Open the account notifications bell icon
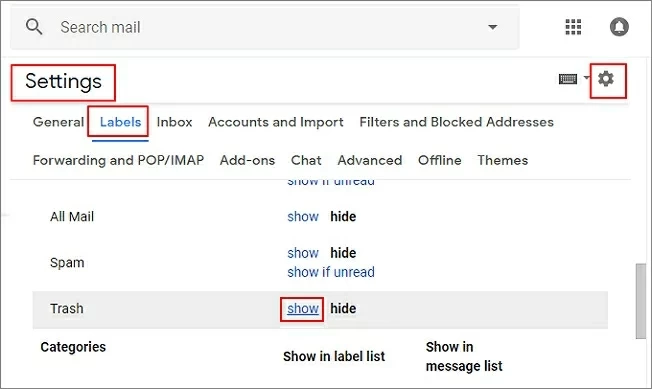The image size is (652, 389). (619, 27)
